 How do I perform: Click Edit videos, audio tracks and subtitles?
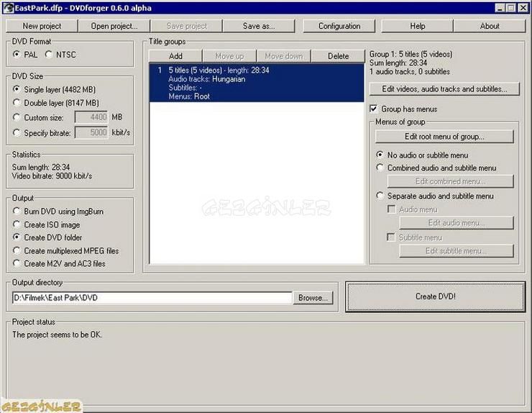pos(444,89)
